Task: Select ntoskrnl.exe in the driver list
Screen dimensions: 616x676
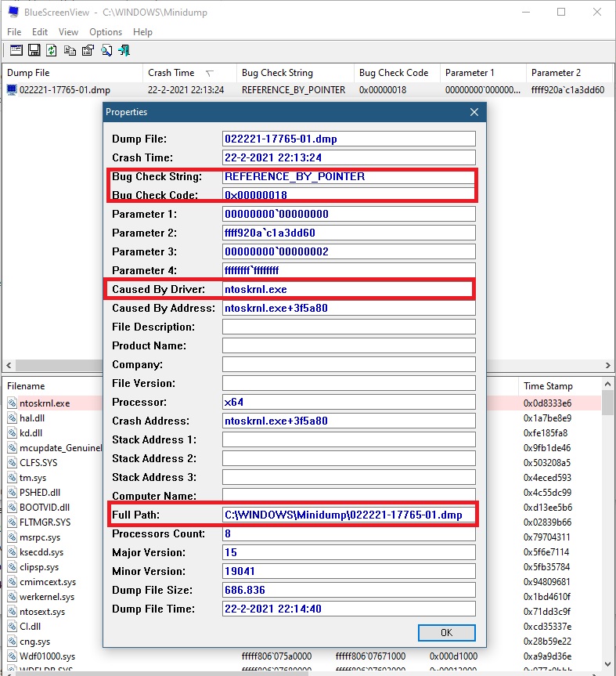Action: click(x=44, y=403)
